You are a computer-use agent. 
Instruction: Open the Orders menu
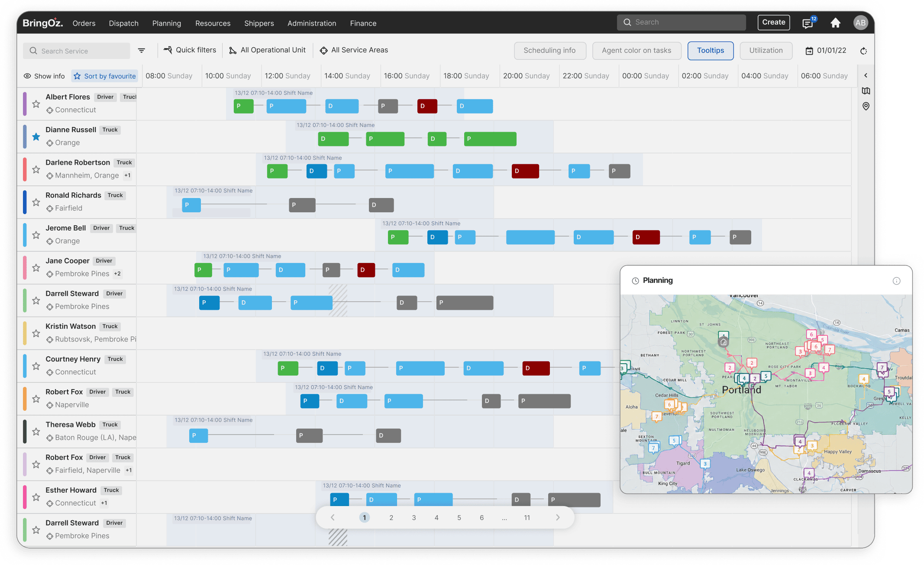(x=84, y=23)
